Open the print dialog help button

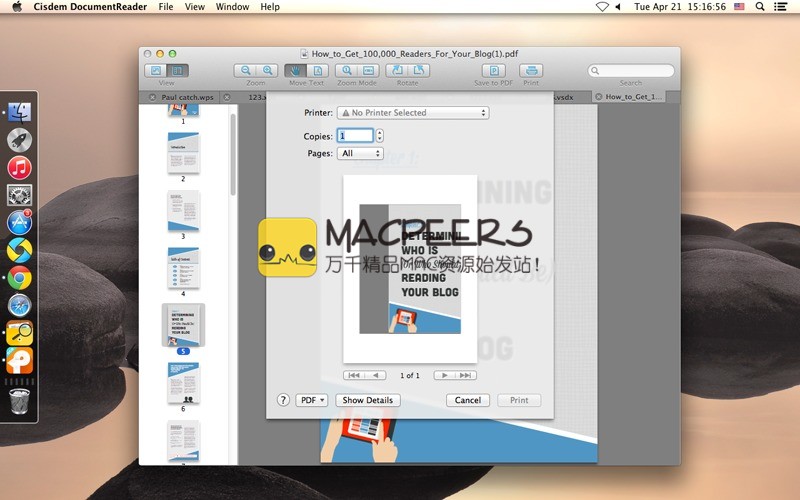tap(283, 400)
